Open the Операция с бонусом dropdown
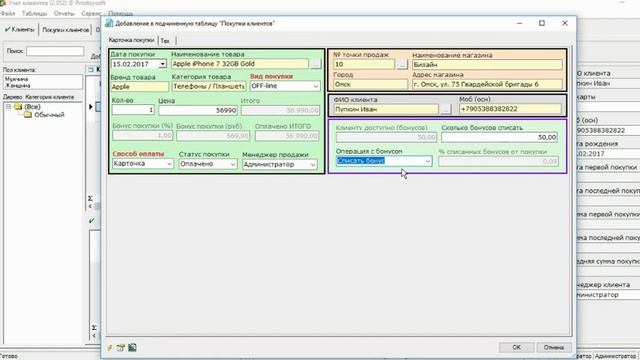This screenshot has height=360, width=640. coord(427,161)
